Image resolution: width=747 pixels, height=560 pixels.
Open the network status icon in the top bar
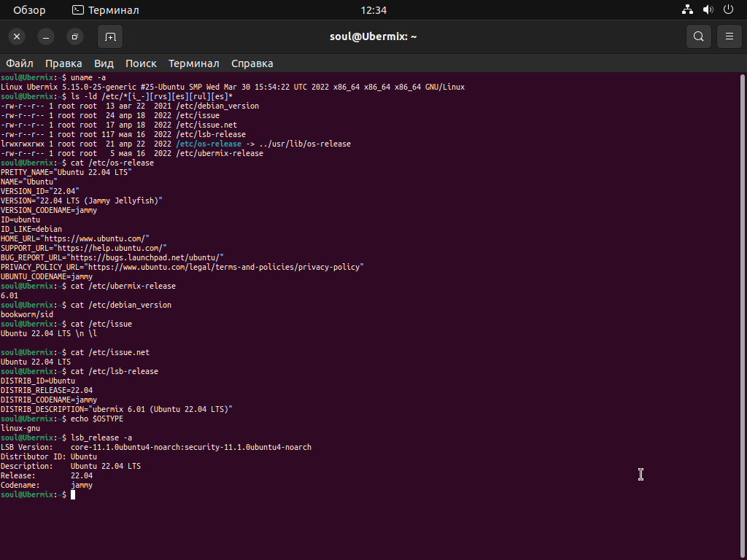coord(687,9)
